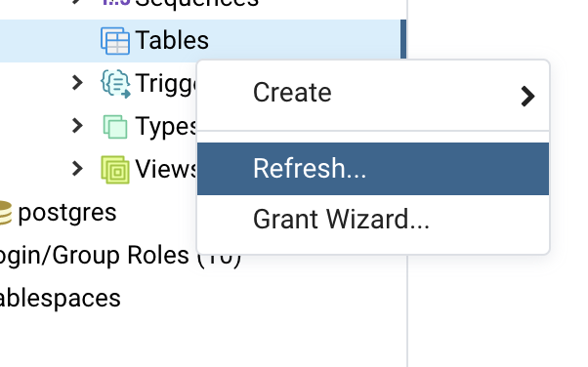Click the Tables node icon
Screen dimensions: 588x367
[115, 40]
